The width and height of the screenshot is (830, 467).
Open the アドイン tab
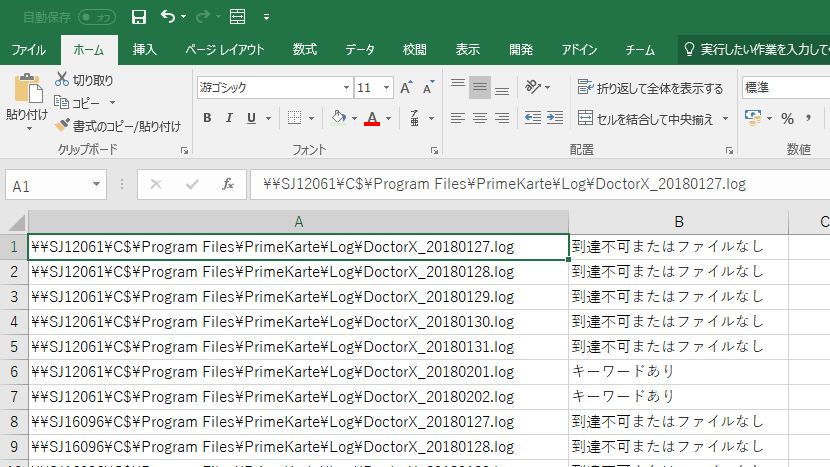[580, 50]
